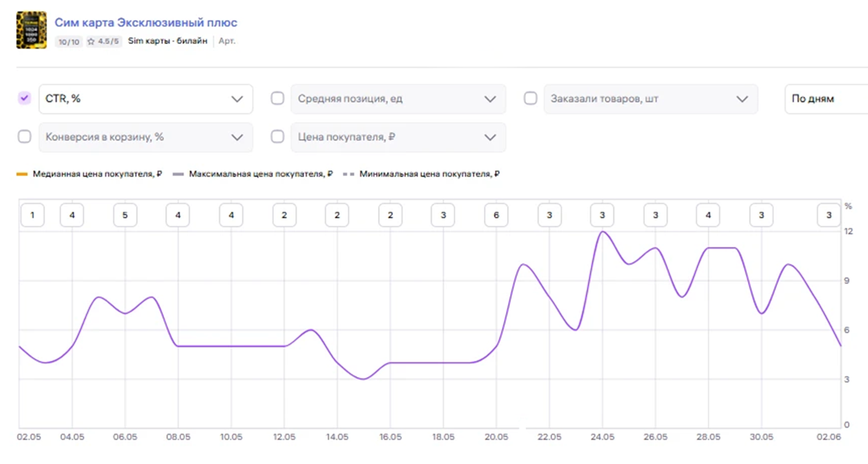Viewport: 868px width, 464px height.
Task: Check the Конверсия в корзину, % checkbox
Action: (x=24, y=137)
